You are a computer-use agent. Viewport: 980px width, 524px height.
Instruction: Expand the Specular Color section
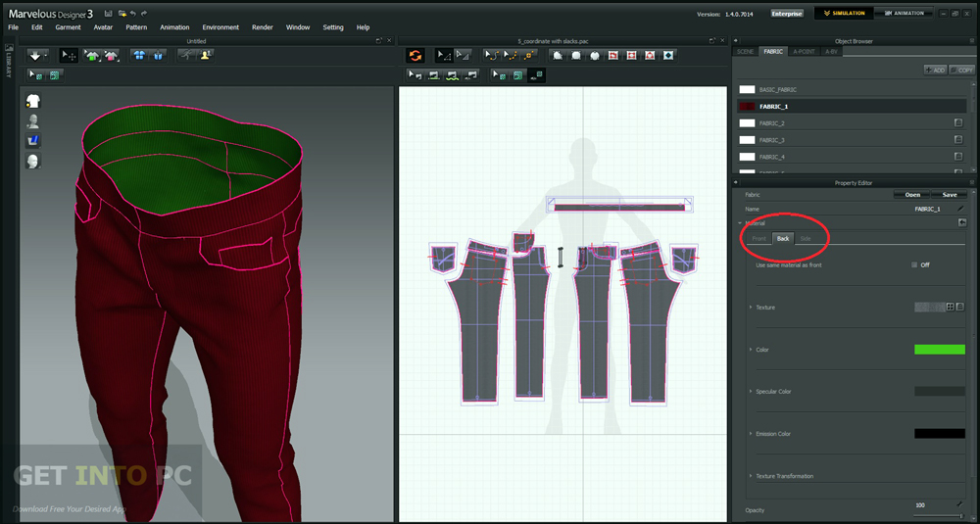click(x=751, y=392)
